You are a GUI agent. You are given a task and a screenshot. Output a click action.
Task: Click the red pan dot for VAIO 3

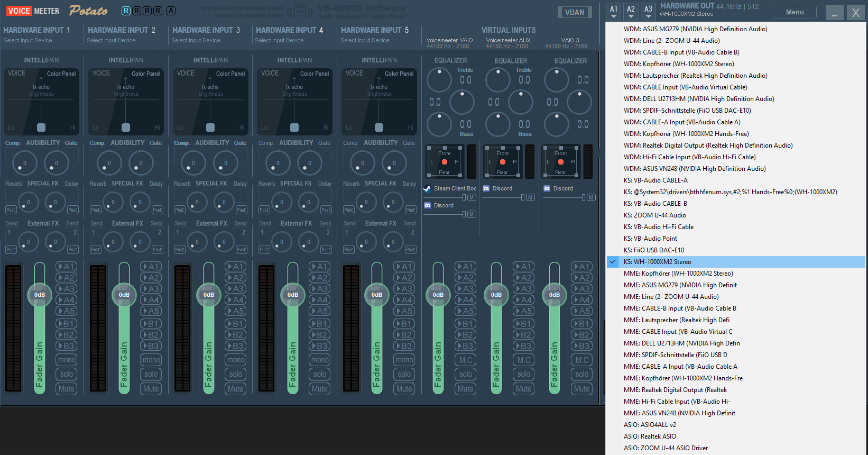click(x=561, y=162)
